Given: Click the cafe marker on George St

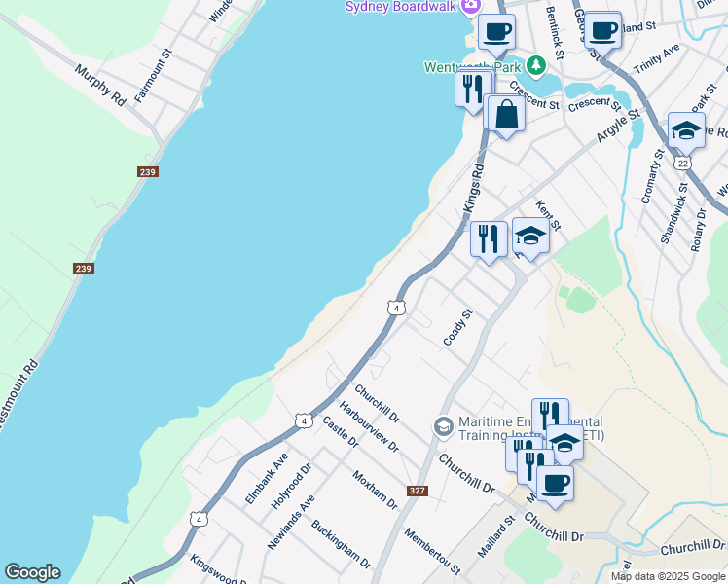Looking at the screenshot, I should pyautogui.click(x=602, y=31).
